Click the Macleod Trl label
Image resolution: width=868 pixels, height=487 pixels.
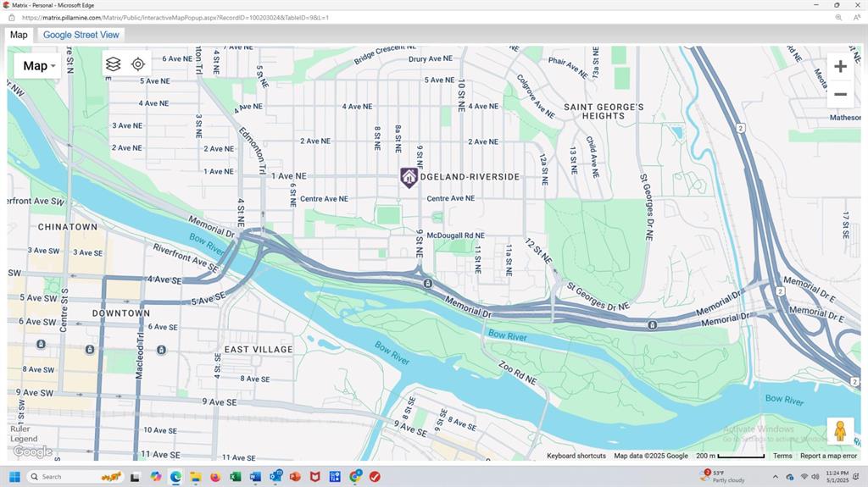(140, 355)
